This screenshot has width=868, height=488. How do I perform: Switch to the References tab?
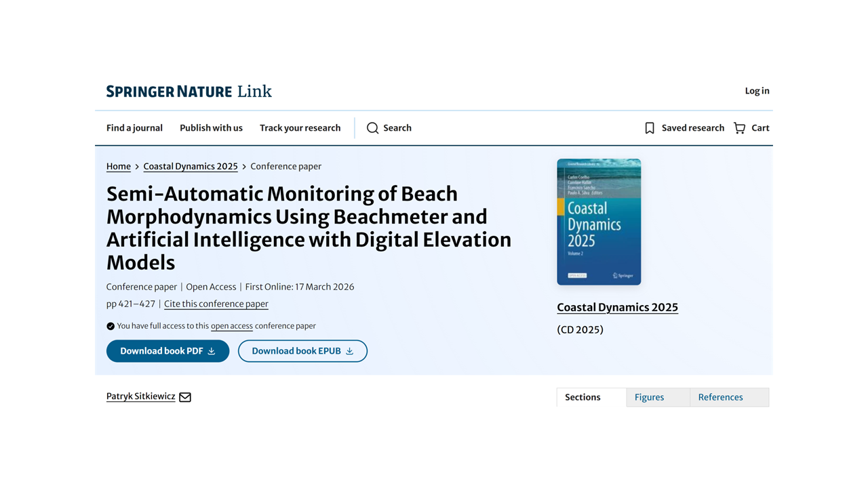point(720,397)
